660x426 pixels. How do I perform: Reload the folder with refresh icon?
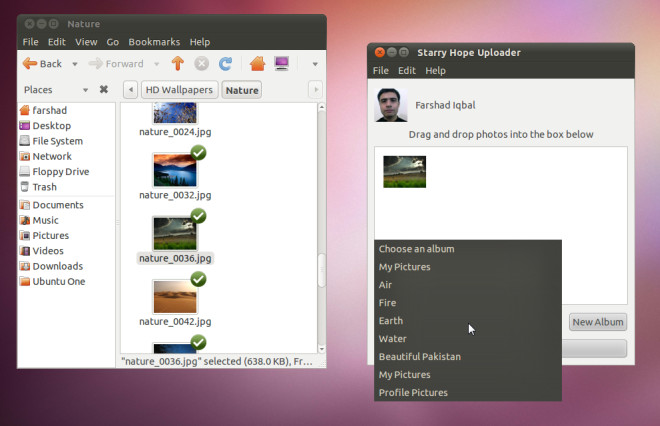pyautogui.click(x=225, y=64)
